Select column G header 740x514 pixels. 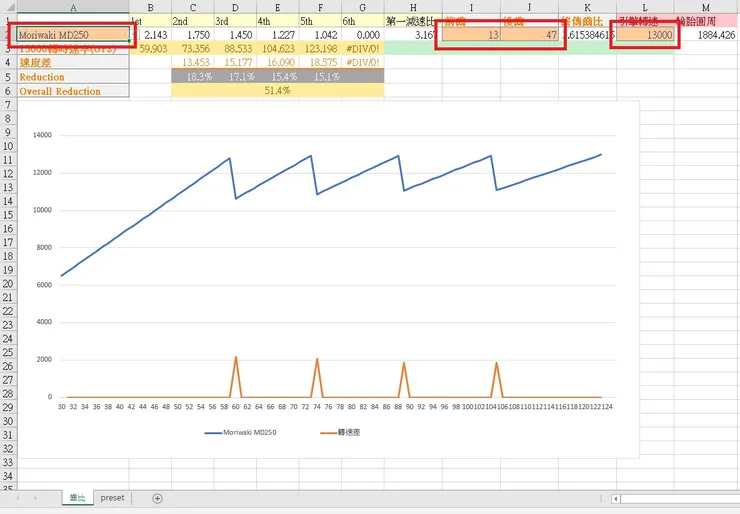(362, 7)
